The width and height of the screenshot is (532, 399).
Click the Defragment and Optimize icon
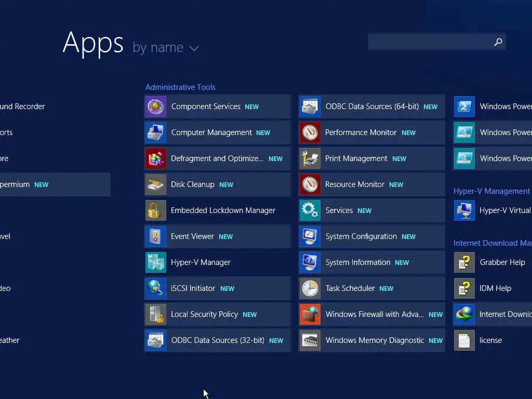(156, 158)
